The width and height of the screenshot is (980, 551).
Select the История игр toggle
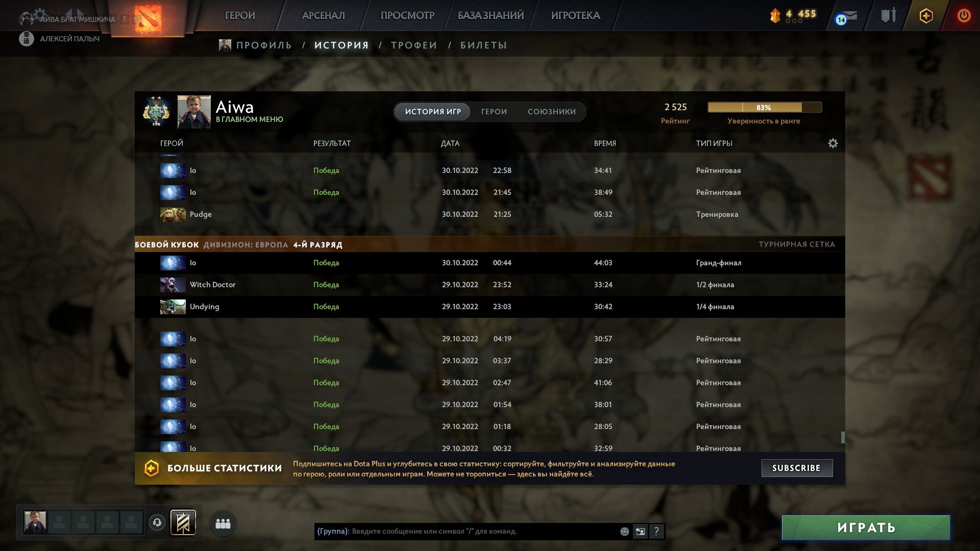click(433, 112)
